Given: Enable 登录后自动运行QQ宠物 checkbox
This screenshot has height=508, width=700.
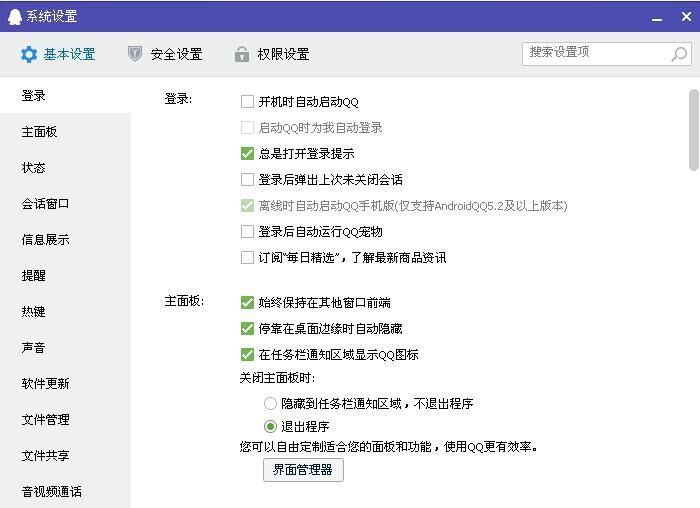Looking at the screenshot, I should pos(247,232).
